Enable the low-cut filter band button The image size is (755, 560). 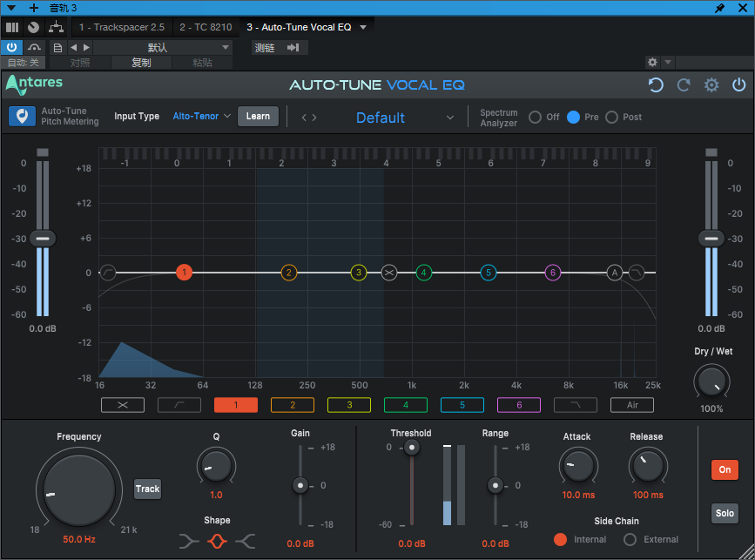[x=179, y=405]
